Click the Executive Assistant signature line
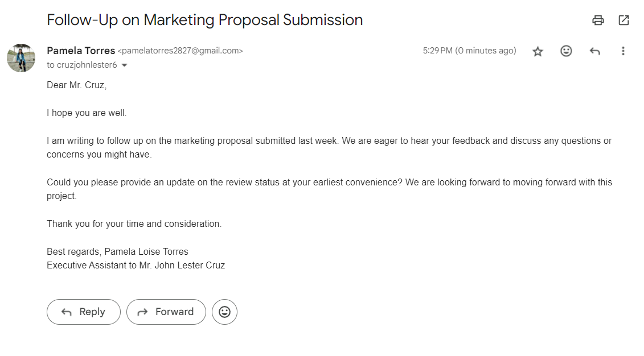The height and width of the screenshot is (356, 644). point(136,265)
